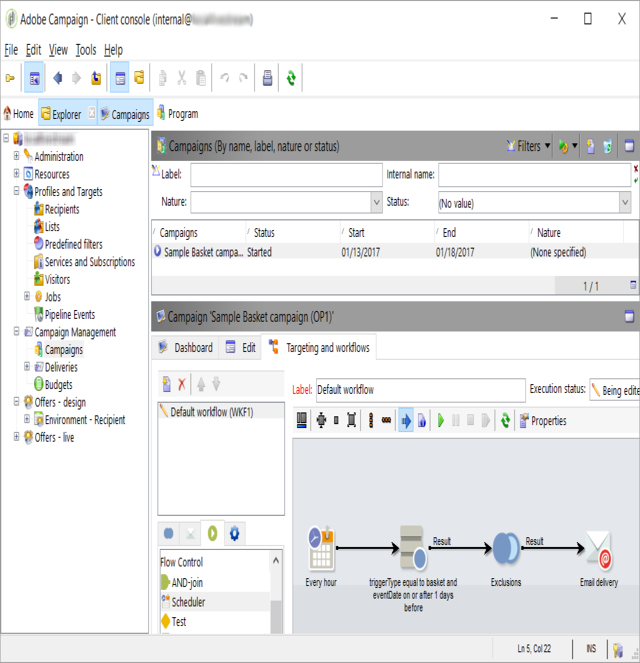Switch to the Program tab

(178, 113)
